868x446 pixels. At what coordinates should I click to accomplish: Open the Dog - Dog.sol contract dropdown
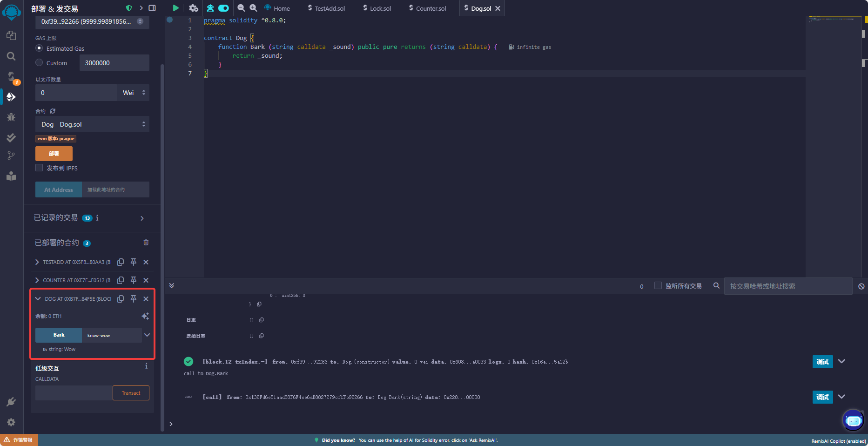(92, 124)
